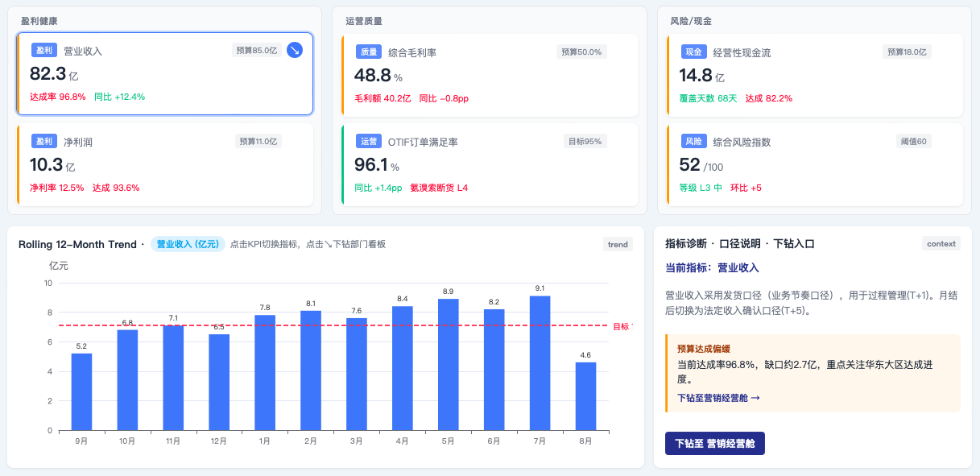980x476 pixels.
Task: Click the 等级 L3 中 text
Action: click(701, 188)
